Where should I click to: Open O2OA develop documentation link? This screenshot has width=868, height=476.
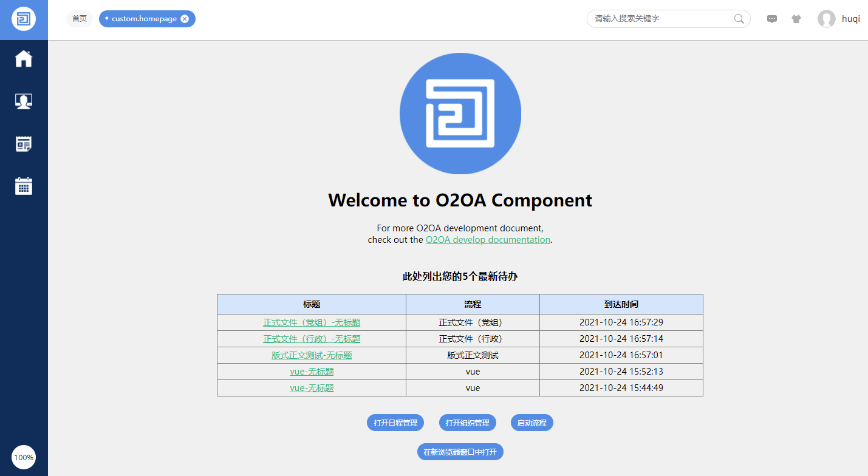488,240
